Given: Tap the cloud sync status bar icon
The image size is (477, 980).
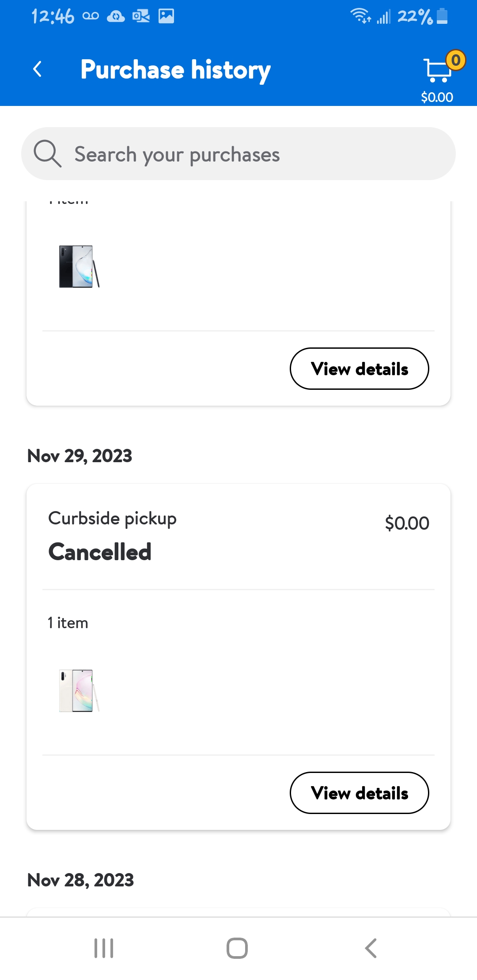Looking at the screenshot, I should pyautogui.click(x=116, y=16).
